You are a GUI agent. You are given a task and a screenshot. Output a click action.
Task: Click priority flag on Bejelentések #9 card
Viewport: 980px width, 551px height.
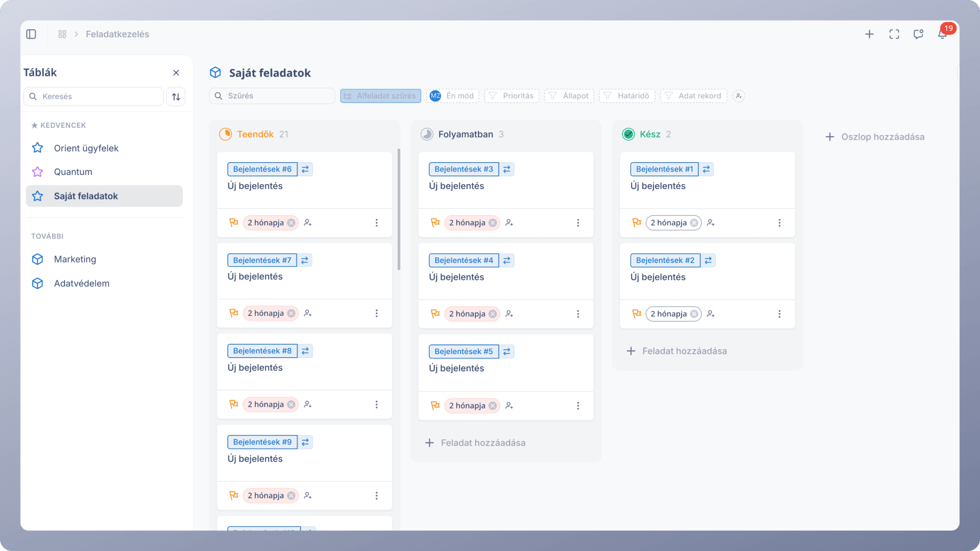pos(234,496)
